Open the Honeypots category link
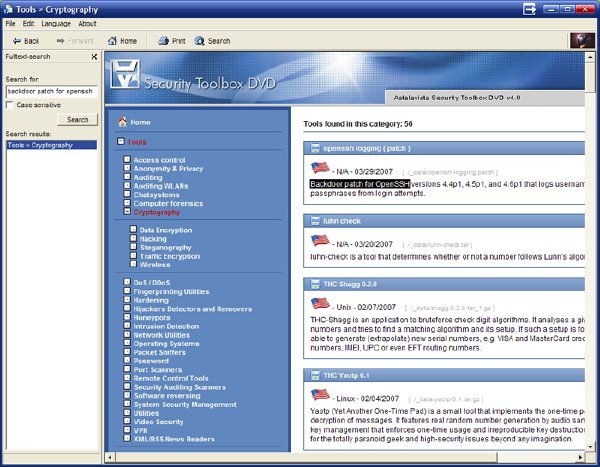 coord(152,318)
